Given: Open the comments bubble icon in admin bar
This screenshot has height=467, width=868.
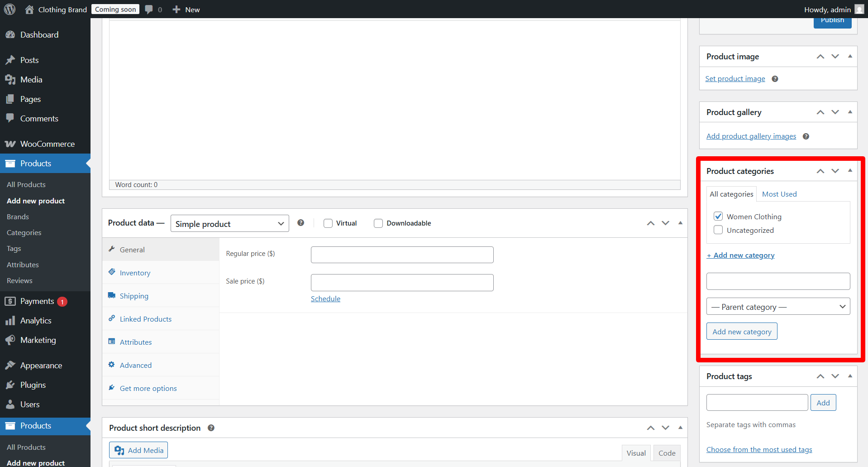Looking at the screenshot, I should click(149, 10).
